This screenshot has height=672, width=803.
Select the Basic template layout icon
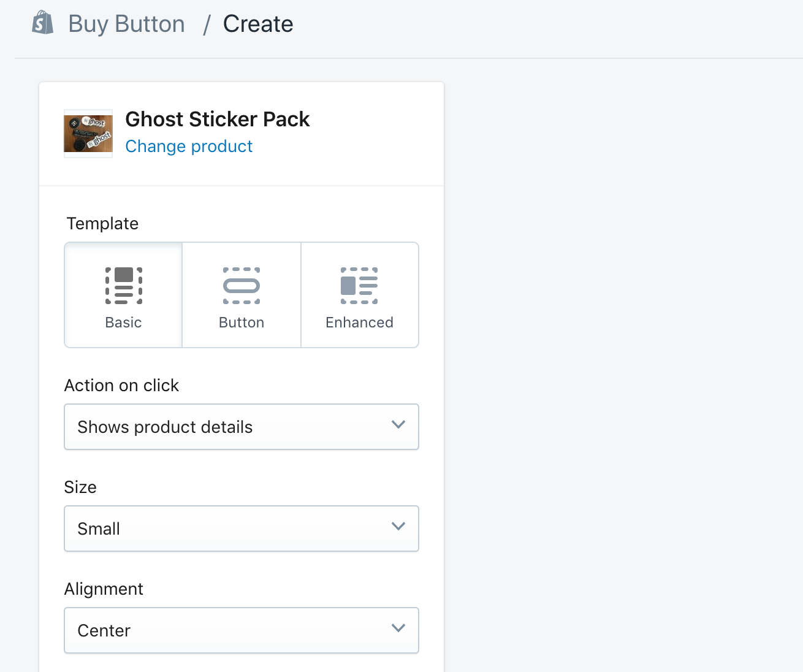(x=124, y=286)
